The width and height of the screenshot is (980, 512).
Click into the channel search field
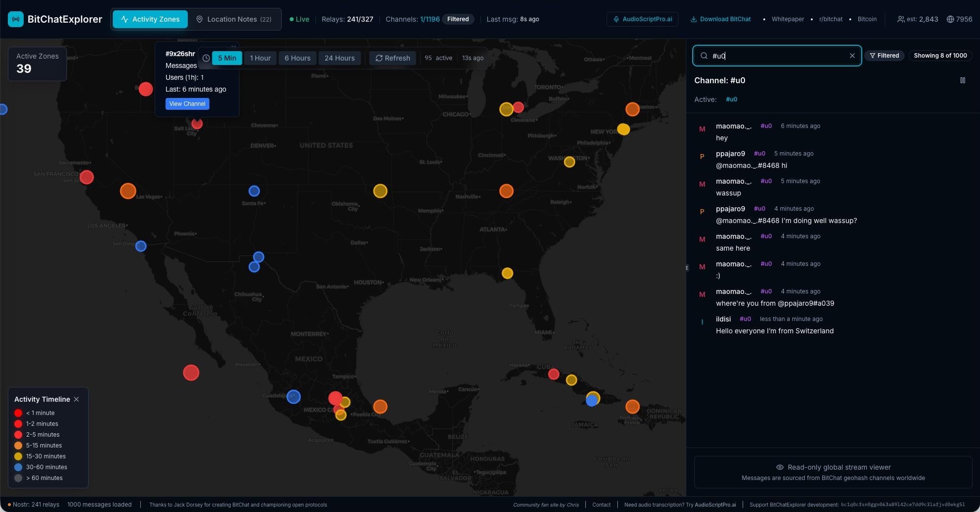(x=778, y=56)
